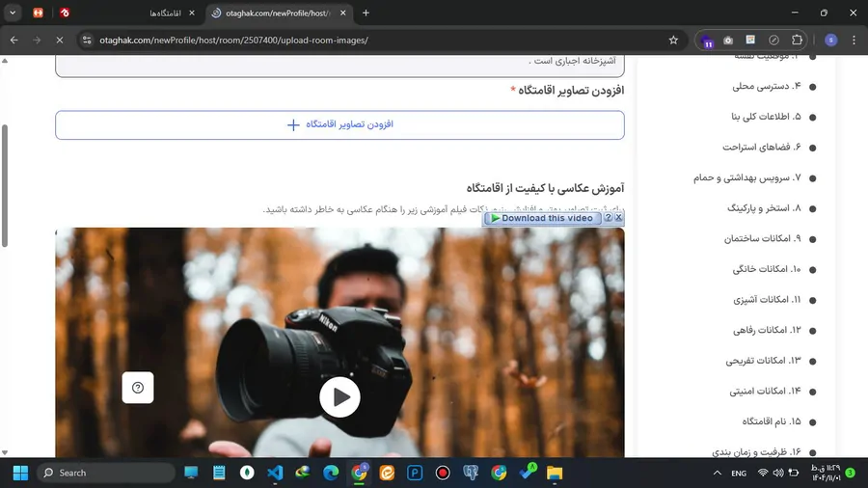Click the compass-style extension icon

coord(773,40)
